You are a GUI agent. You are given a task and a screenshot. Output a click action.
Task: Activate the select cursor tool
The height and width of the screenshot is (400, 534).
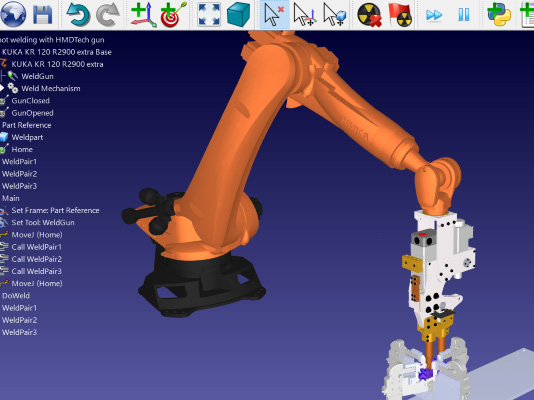274,15
